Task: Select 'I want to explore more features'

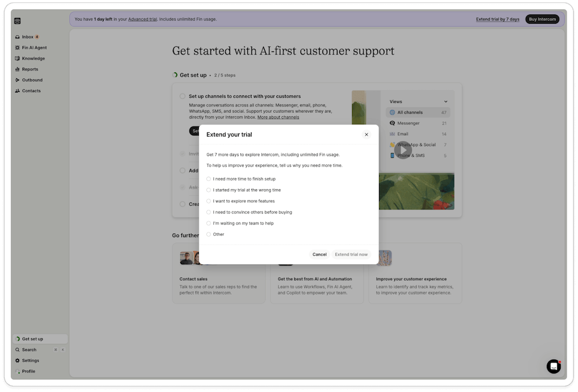Action: click(x=209, y=201)
